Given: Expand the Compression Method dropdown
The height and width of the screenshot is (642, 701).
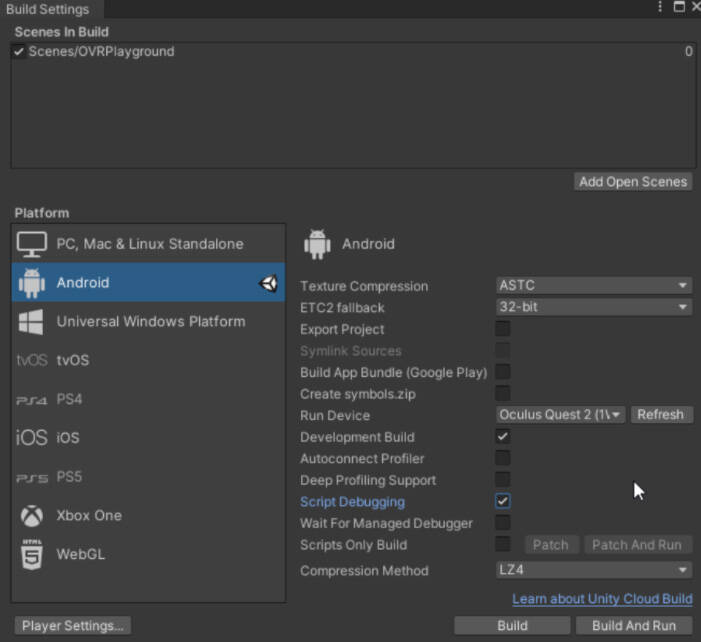Looking at the screenshot, I should (x=594, y=570).
